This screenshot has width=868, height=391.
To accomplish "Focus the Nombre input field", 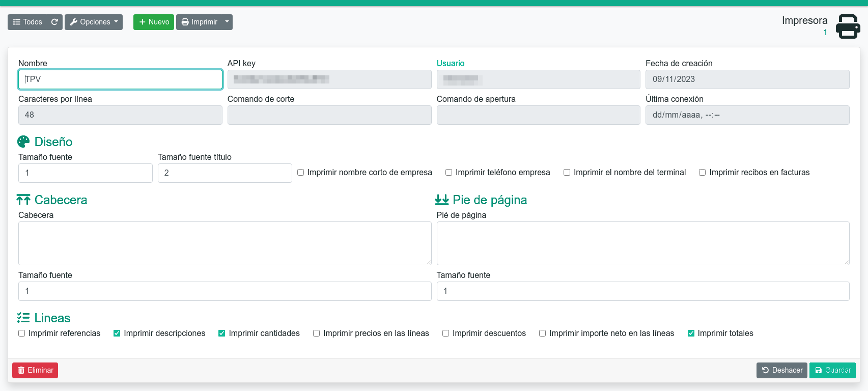I will [121, 79].
